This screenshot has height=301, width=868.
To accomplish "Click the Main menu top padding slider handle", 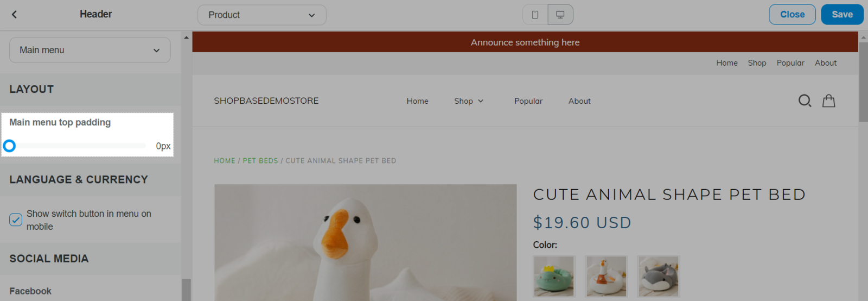I will pyautogui.click(x=9, y=146).
